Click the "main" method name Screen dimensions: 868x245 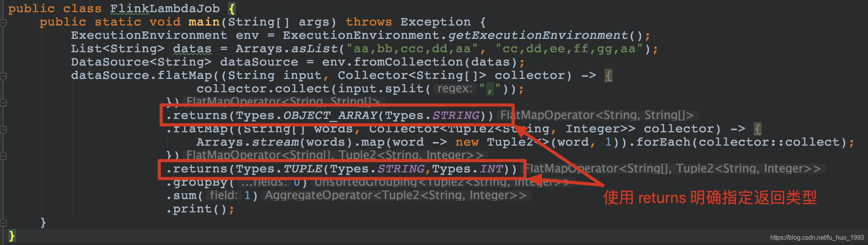click(204, 22)
